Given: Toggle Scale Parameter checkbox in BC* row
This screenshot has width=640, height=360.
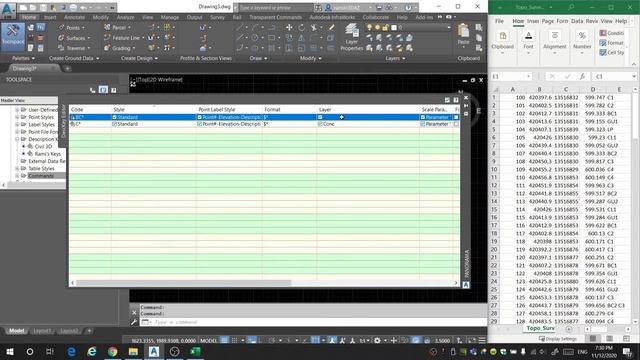Looking at the screenshot, I should click(x=423, y=117).
